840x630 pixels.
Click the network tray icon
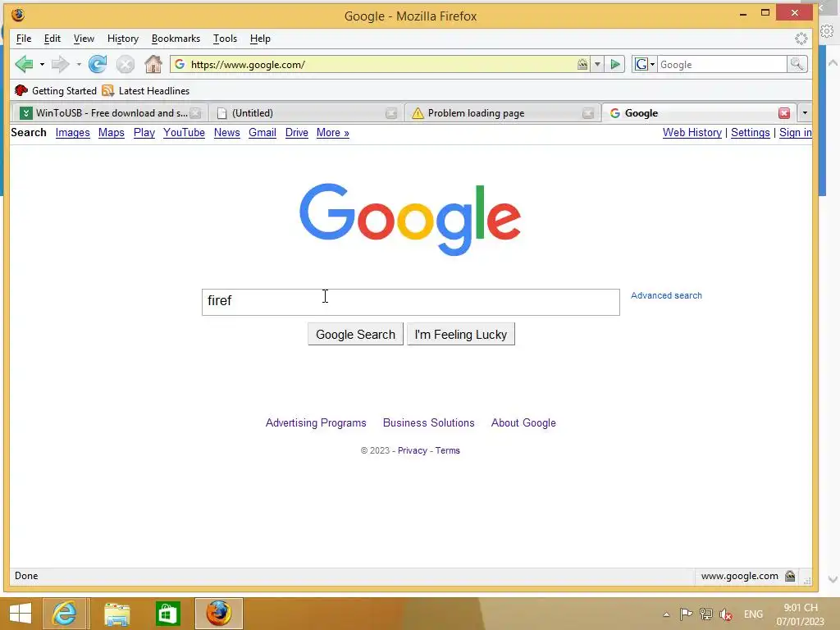[x=706, y=614]
